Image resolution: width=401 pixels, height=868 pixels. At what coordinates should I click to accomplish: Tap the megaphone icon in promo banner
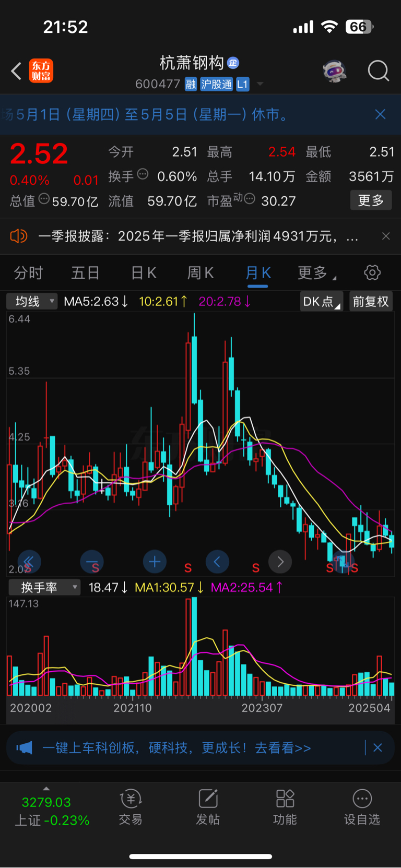(24, 748)
